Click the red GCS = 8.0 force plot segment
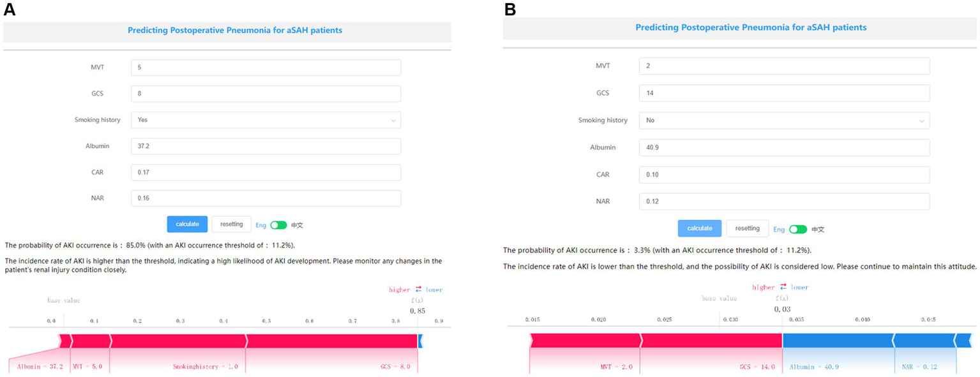The image size is (980, 377). pos(331,341)
